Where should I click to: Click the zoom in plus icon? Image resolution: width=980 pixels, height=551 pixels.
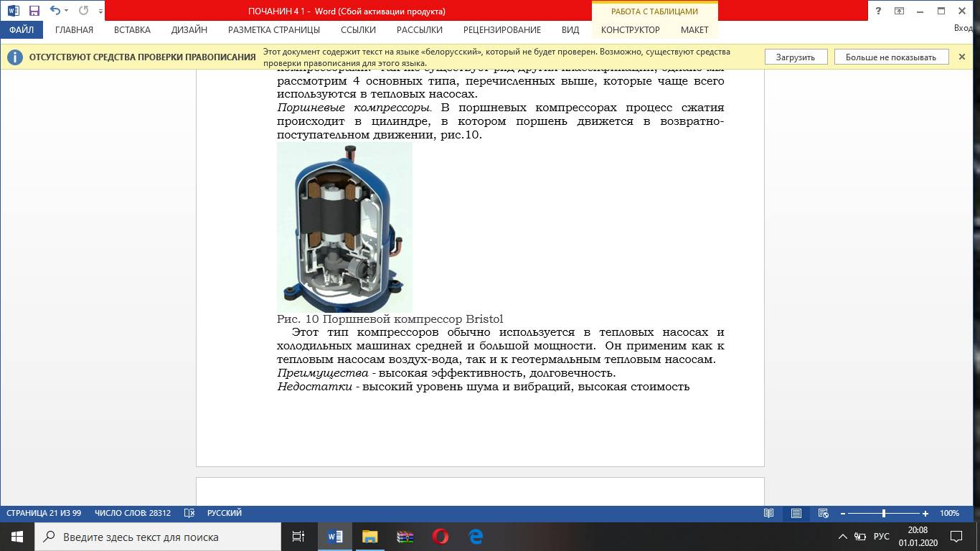pyautogui.click(x=925, y=514)
